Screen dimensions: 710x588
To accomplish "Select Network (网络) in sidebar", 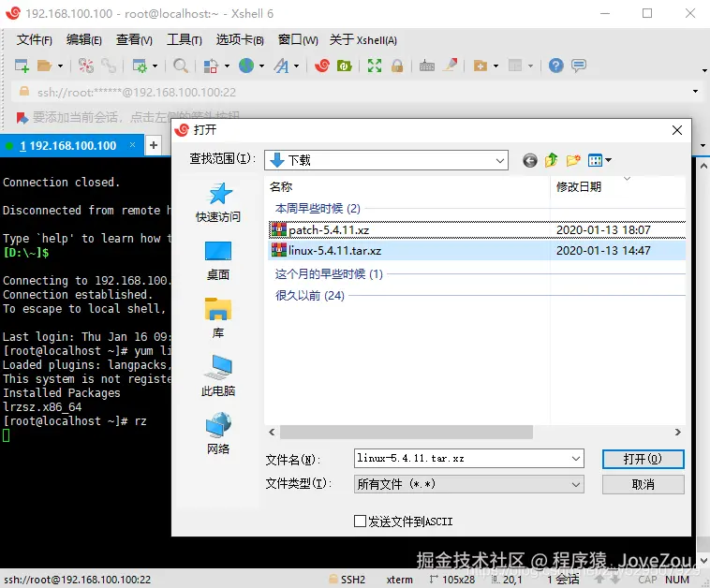I will coord(218,434).
